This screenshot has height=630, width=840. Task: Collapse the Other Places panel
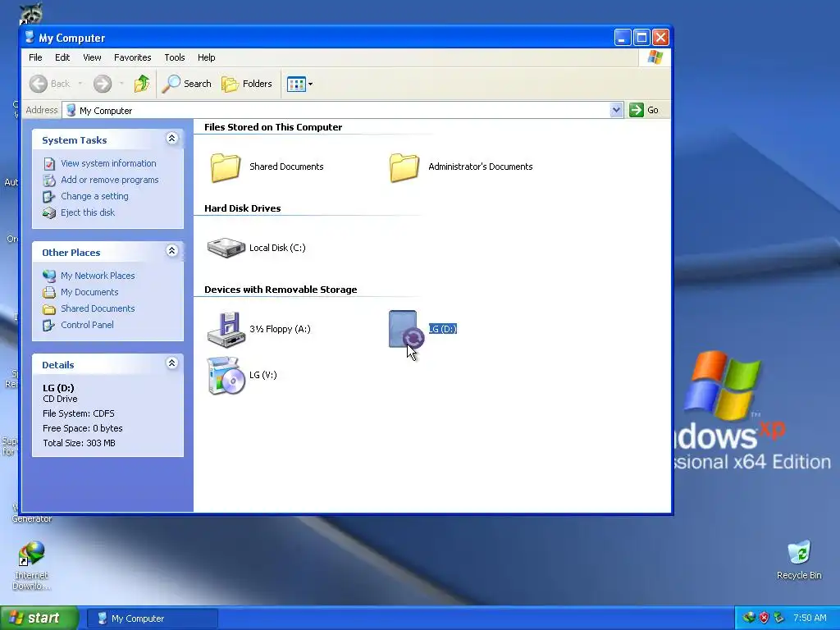click(172, 251)
